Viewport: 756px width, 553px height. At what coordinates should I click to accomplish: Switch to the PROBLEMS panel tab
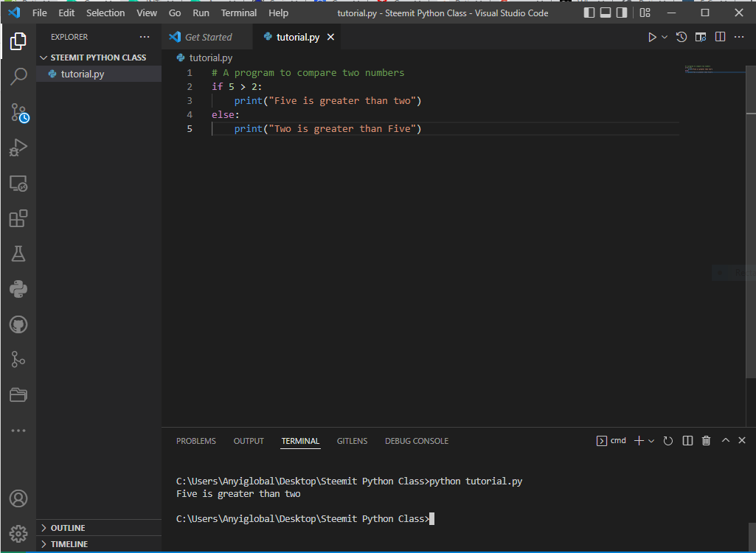click(x=196, y=441)
